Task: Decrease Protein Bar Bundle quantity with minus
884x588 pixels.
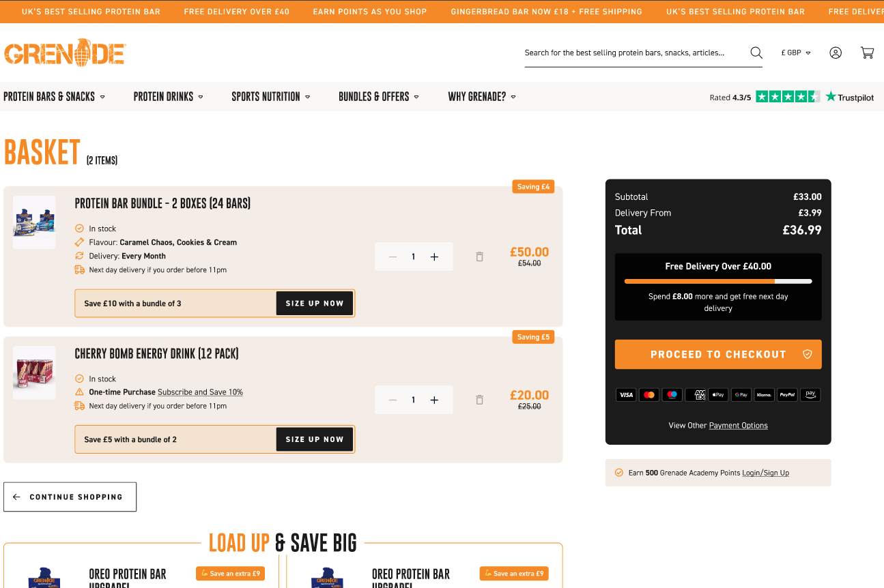Action: 393,257
